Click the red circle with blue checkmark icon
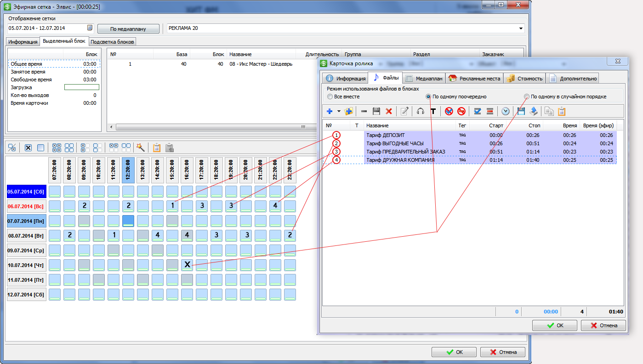The image size is (643, 364). pyautogui.click(x=449, y=111)
